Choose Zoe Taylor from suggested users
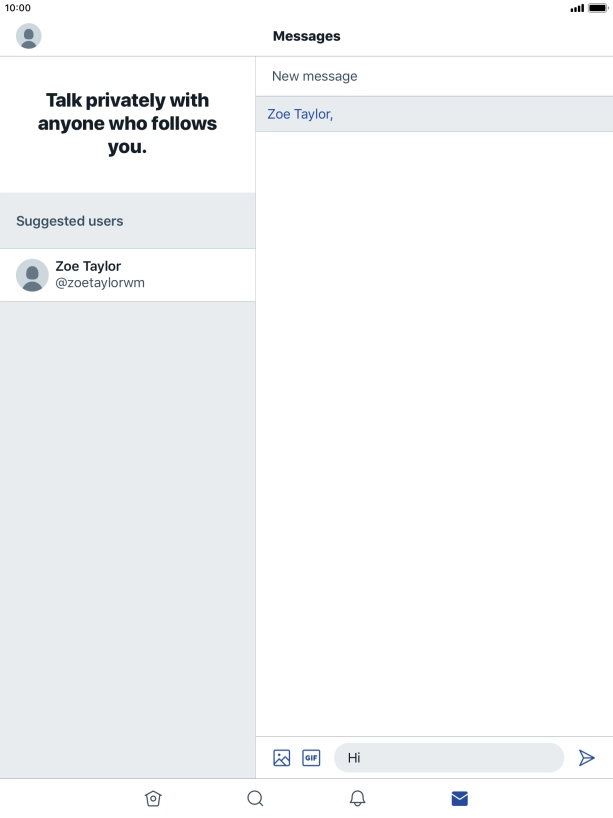 pyautogui.click(x=128, y=275)
